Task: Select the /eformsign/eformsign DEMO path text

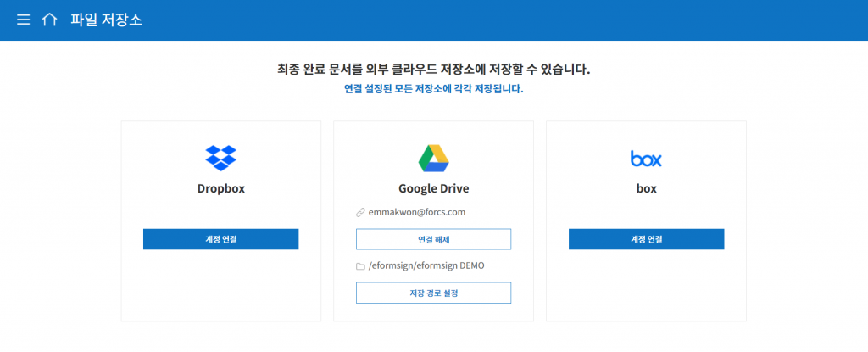Action: pos(426,266)
